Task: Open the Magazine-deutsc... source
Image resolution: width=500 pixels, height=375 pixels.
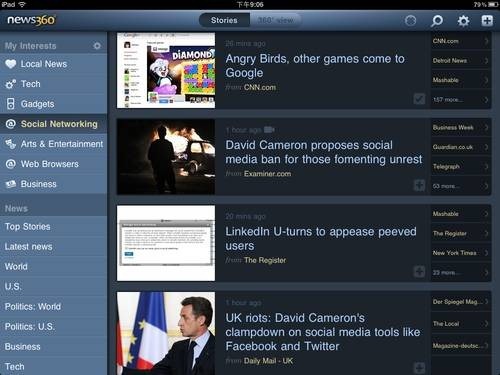Action: [x=461, y=346]
